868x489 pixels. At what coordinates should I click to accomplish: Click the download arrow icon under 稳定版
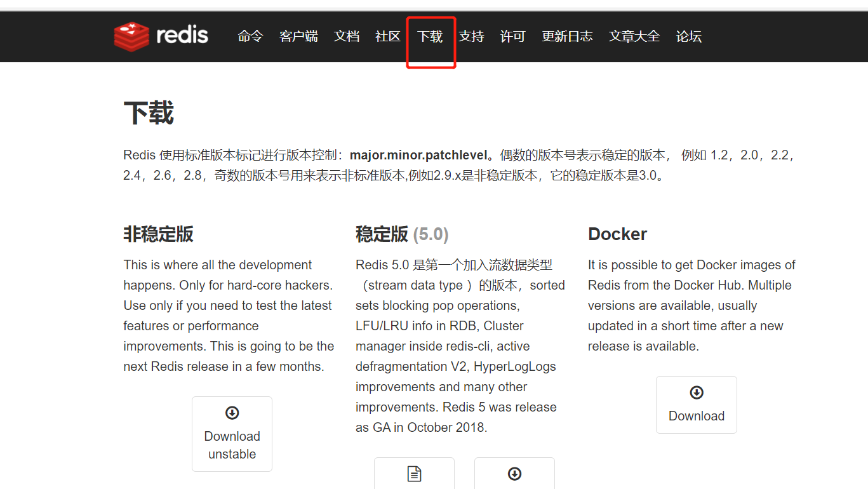pos(514,473)
